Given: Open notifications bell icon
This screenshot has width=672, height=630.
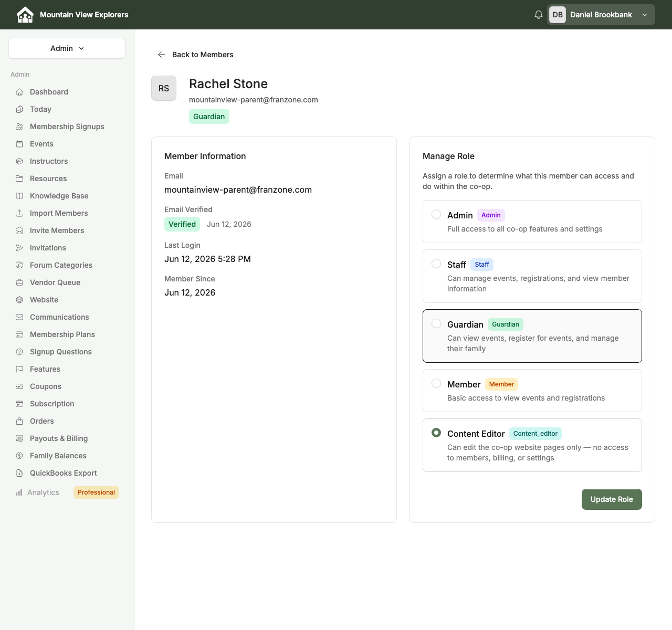Looking at the screenshot, I should pyautogui.click(x=539, y=15).
